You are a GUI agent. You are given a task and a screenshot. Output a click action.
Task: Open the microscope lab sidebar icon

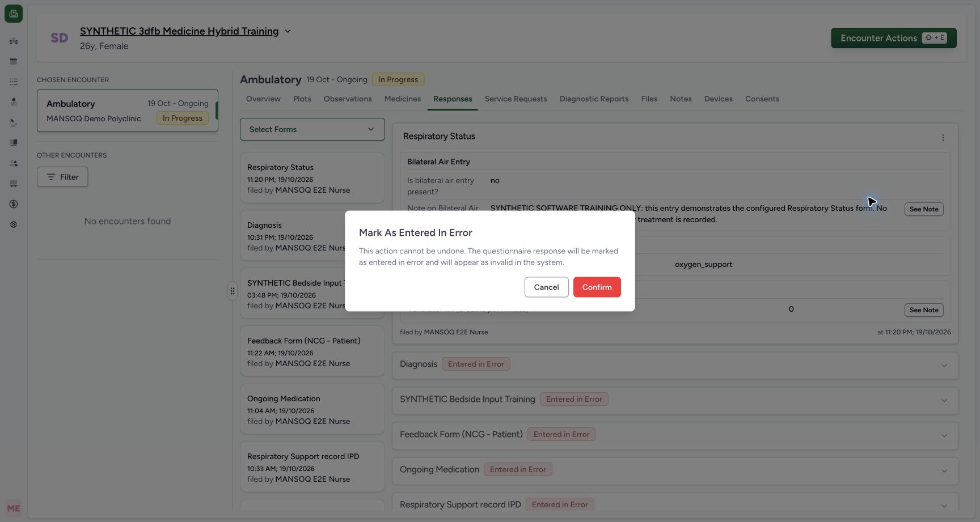tap(14, 122)
